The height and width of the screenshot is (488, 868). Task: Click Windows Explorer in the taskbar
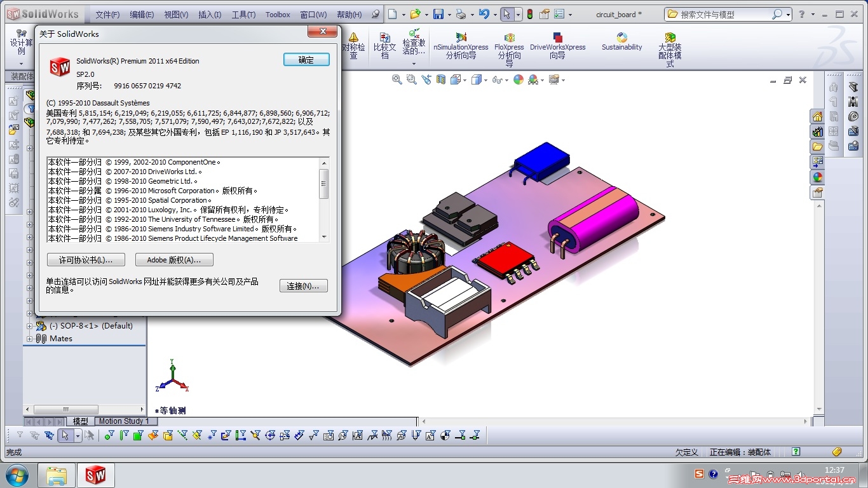(57, 475)
